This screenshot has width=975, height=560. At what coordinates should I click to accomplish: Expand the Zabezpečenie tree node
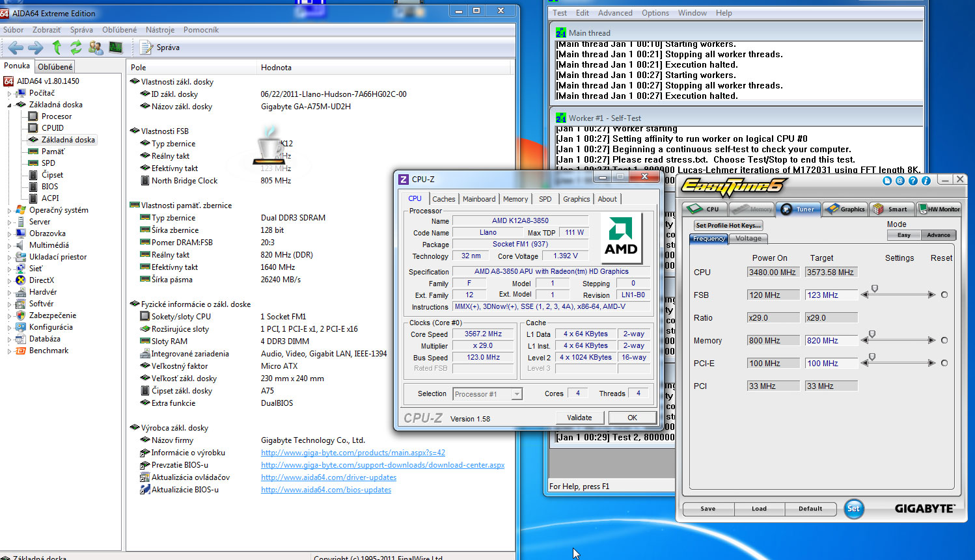(9, 315)
